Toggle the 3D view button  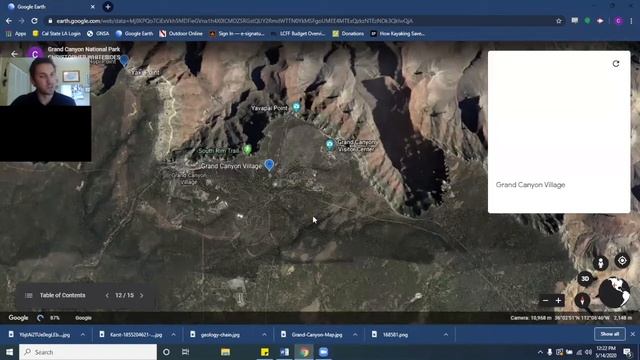(x=585, y=279)
